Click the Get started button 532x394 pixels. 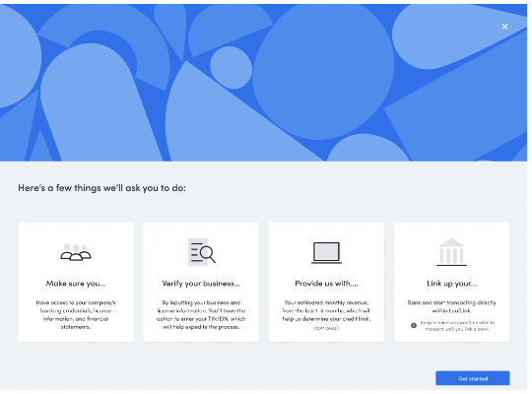tap(473, 378)
